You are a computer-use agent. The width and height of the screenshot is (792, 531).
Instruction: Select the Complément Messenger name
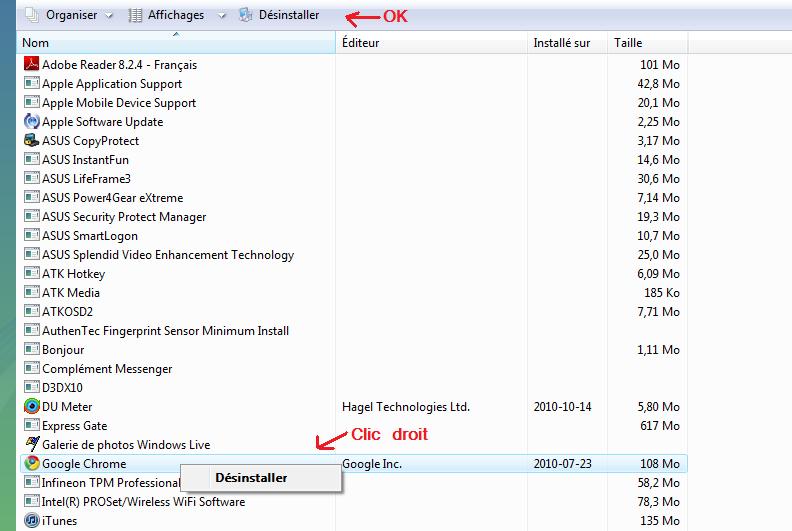[107, 369]
